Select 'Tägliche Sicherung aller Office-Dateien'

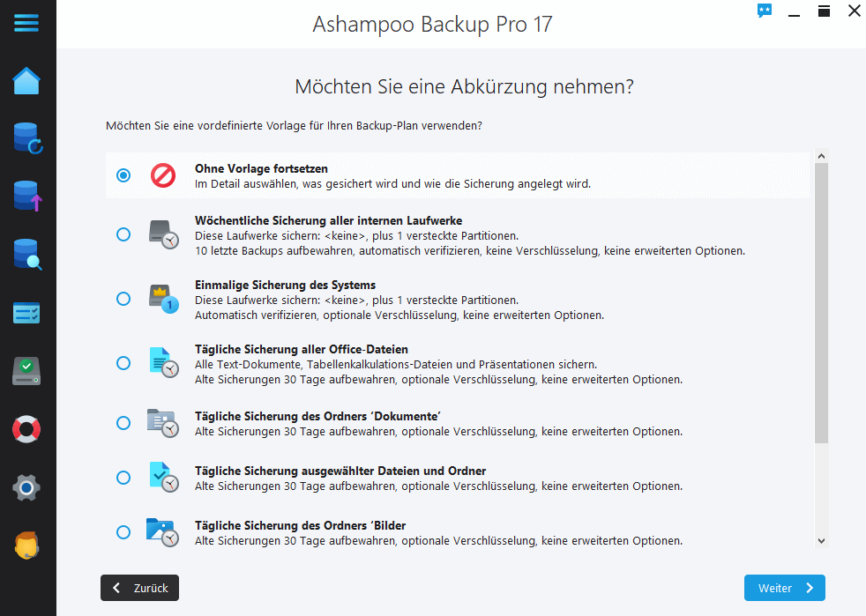123,360
